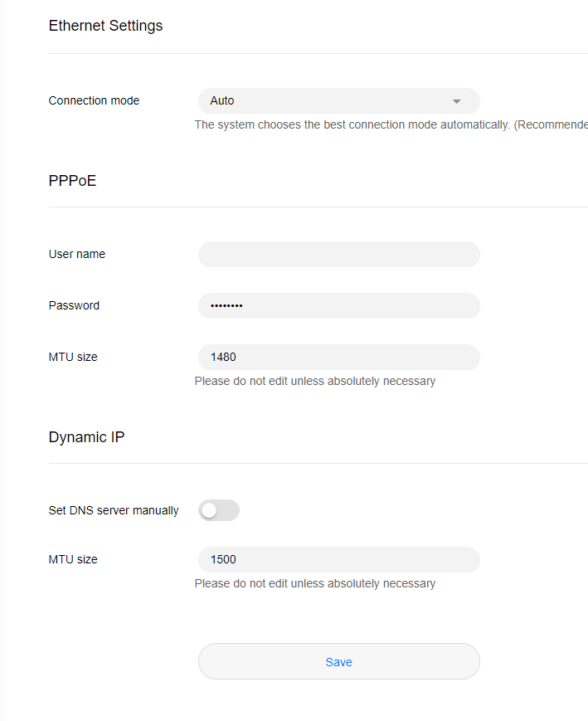
Task: Click the Password label
Action: tap(74, 306)
